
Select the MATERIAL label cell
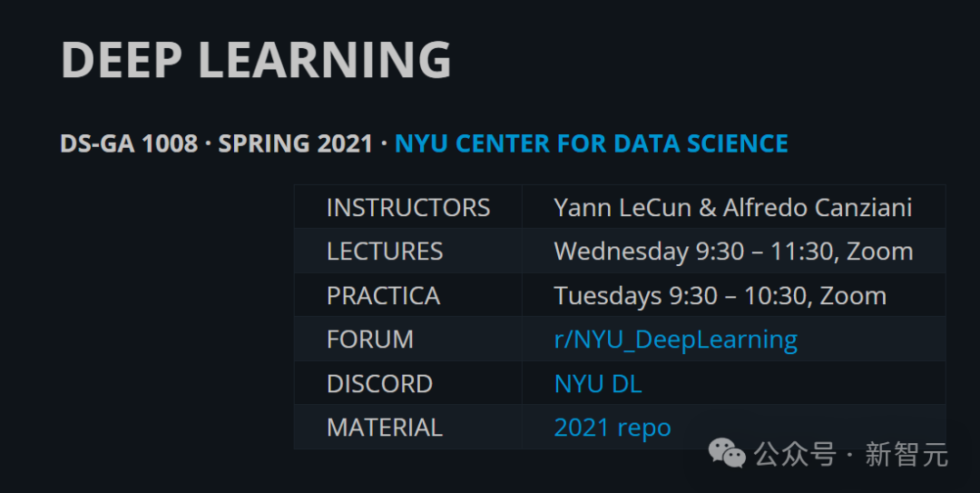[x=408, y=427]
